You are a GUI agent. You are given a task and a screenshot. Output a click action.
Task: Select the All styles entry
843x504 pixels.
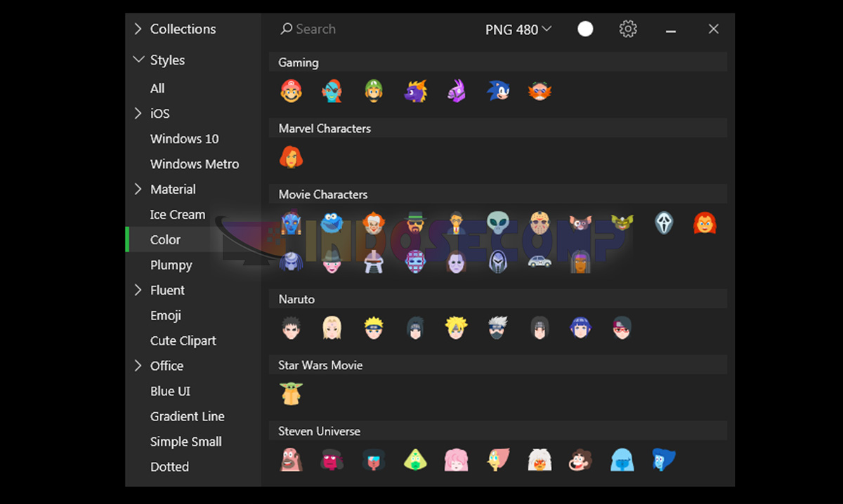point(157,88)
